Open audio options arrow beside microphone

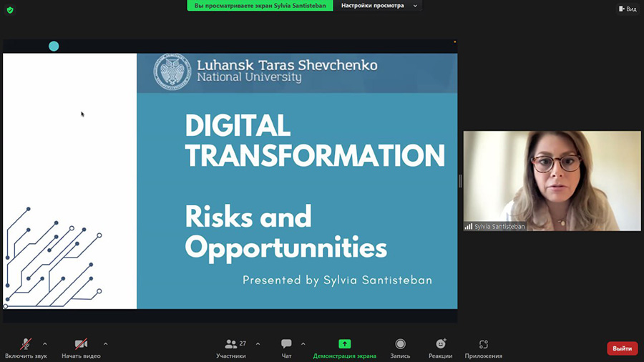point(45,344)
